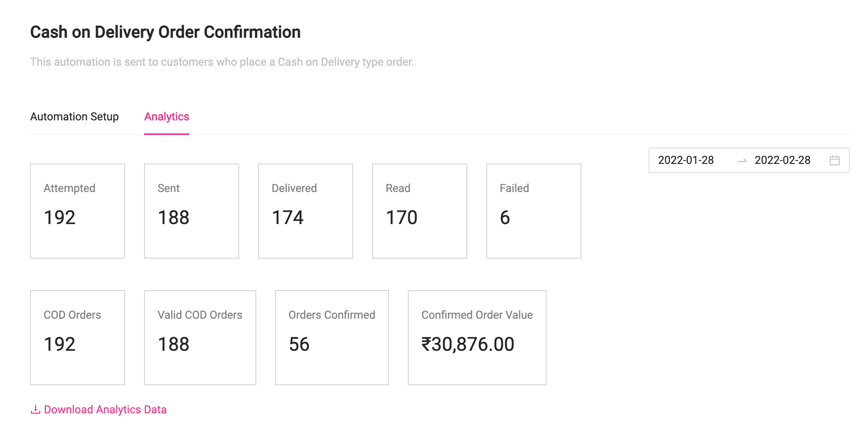Click the download icon beside Download Analytics Data
Image resolution: width=868 pixels, height=426 pixels.
(x=36, y=409)
